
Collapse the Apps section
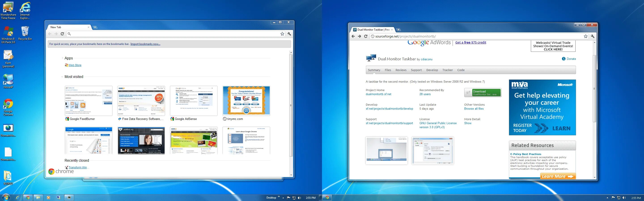point(62,58)
